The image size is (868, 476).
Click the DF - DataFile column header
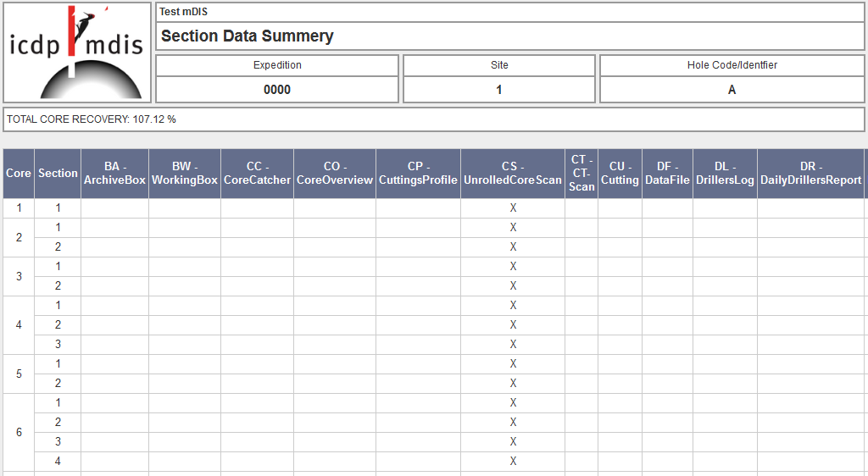click(668, 174)
